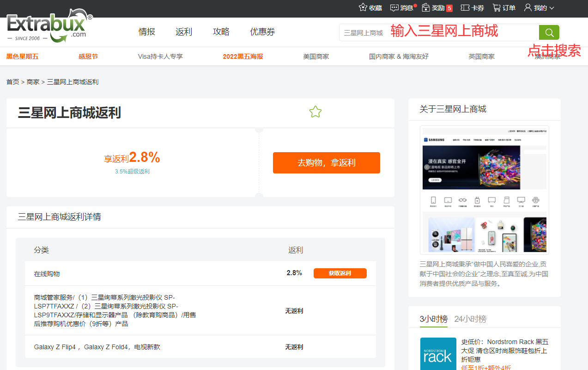
Task: Click the 关于三星网上商城 heading
Action: pos(453,109)
